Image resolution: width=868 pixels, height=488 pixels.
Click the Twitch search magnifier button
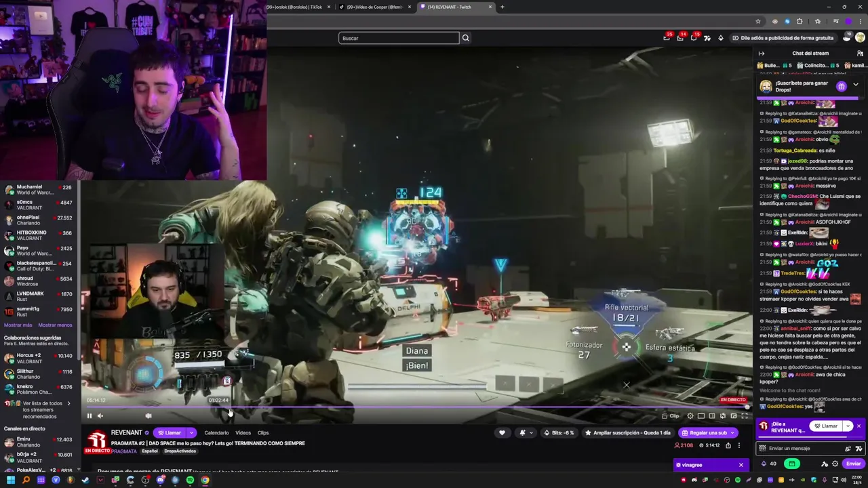465,38
